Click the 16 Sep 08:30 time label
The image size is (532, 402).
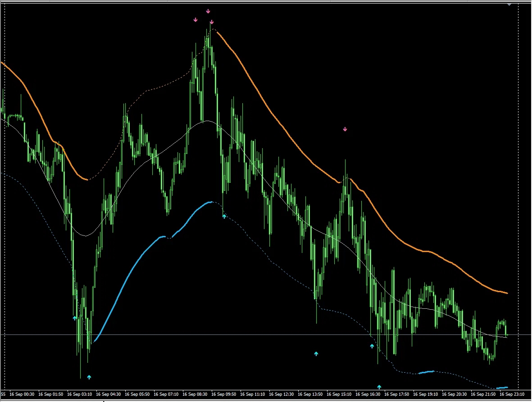196,394
